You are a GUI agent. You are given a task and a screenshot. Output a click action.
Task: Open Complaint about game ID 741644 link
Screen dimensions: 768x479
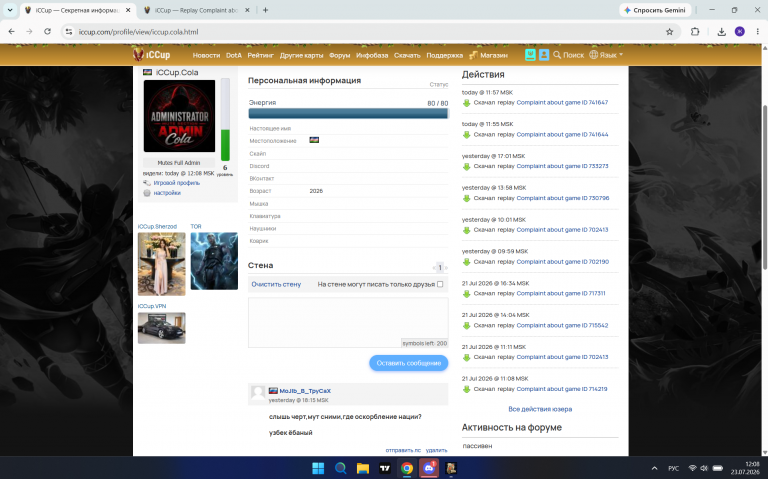pyautogui.click(x=562, y=134)
